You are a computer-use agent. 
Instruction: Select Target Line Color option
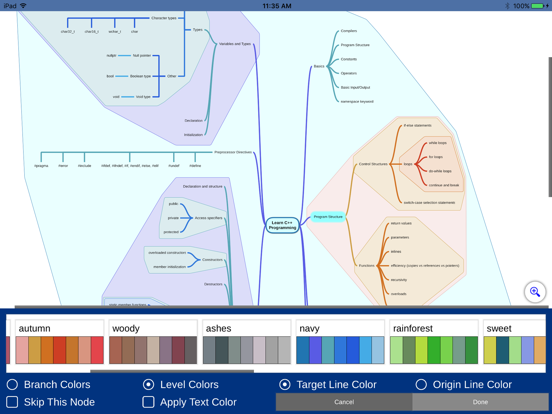[x=285, y=384]
